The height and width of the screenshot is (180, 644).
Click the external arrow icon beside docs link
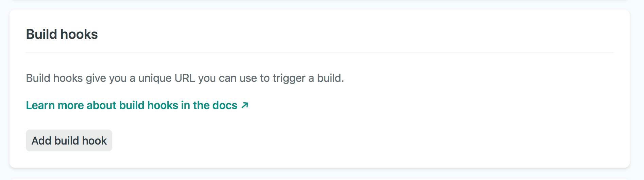coord(245,105)
